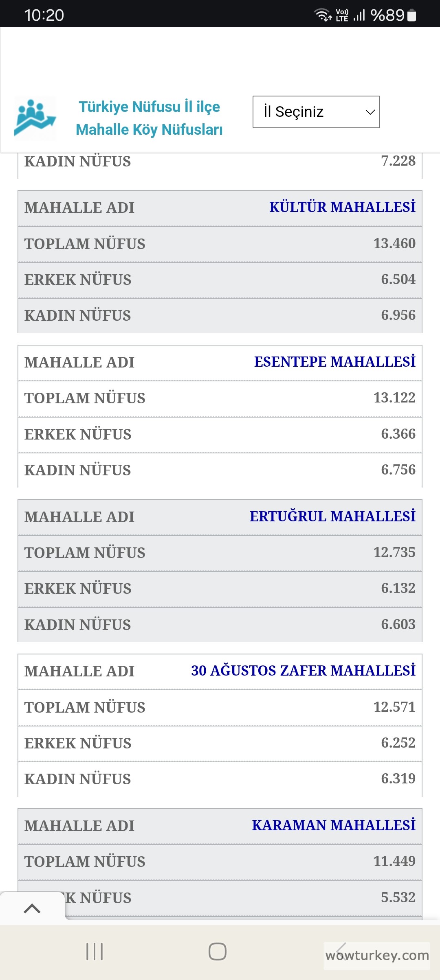Click Kültür total population value 13.460
The image size is (440, 980).
(394, 243)
